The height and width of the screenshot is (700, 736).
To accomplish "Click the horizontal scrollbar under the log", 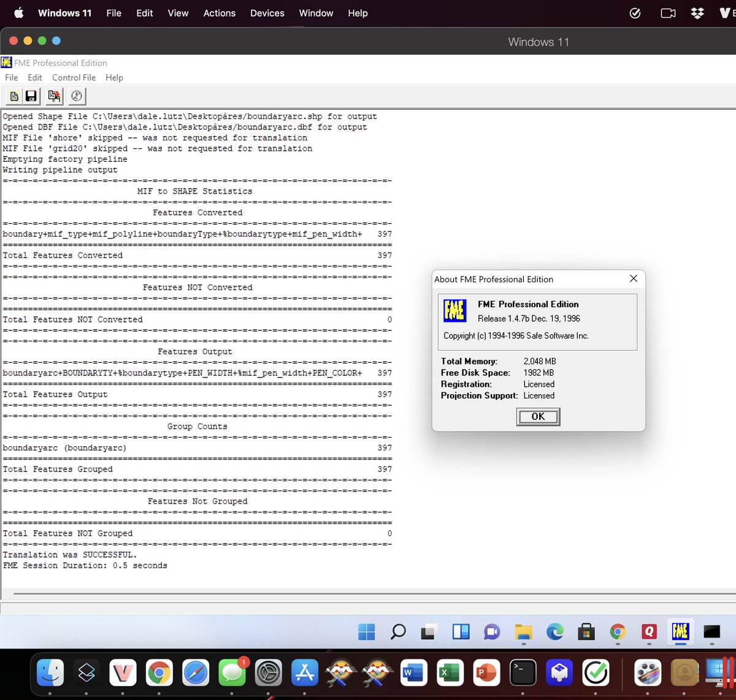I will (x=374, y=593).
